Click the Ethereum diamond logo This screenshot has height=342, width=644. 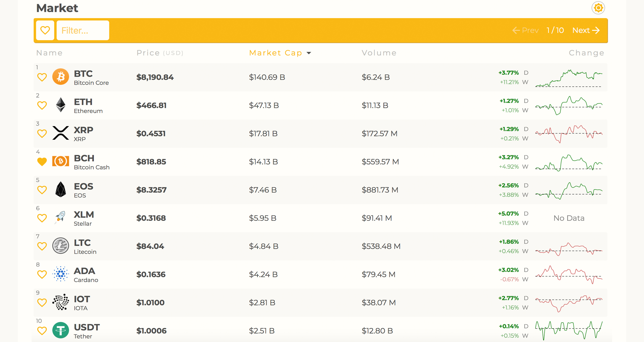(61, 105)
